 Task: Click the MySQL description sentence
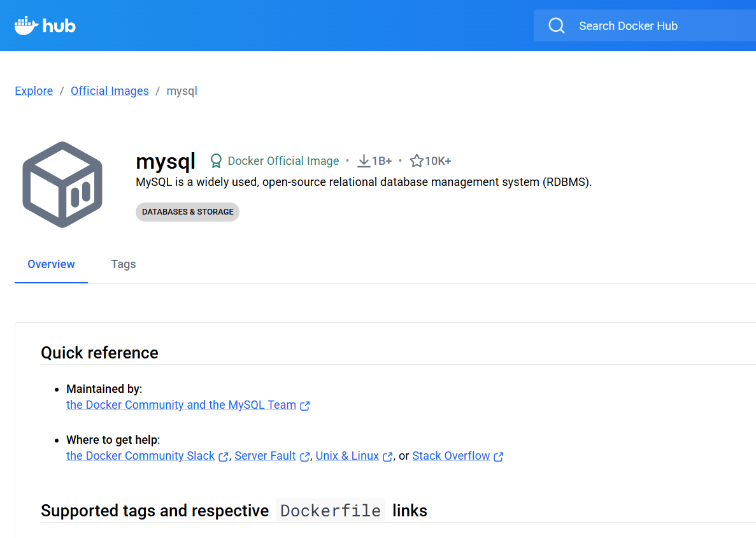click(x=364, y=182)
